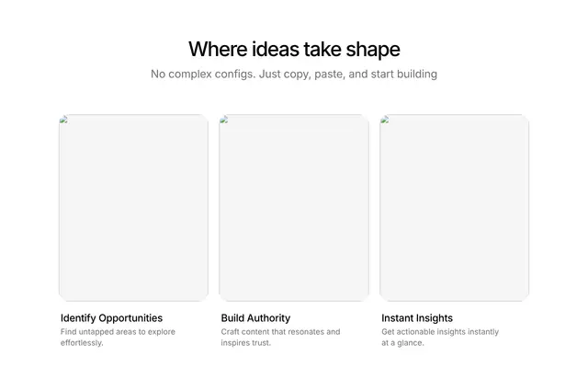Select the Identify Opportunities title
588x368 pixels.
tap(112, 318)
